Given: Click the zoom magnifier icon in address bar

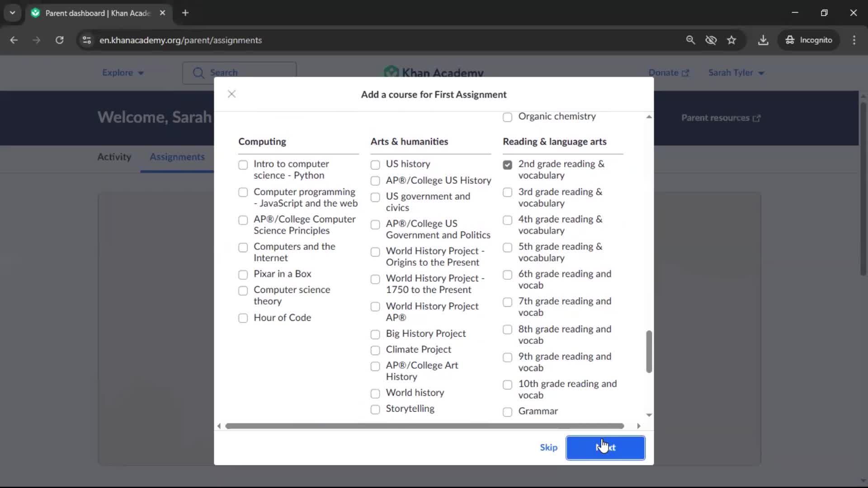Looking at the screenshot, I should point(690,40).
